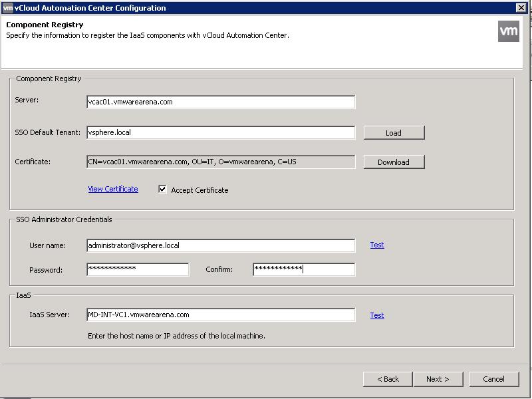Screen dimensions: 532x399
Task: Go Back to previous page
Action: tap(388, 379)
